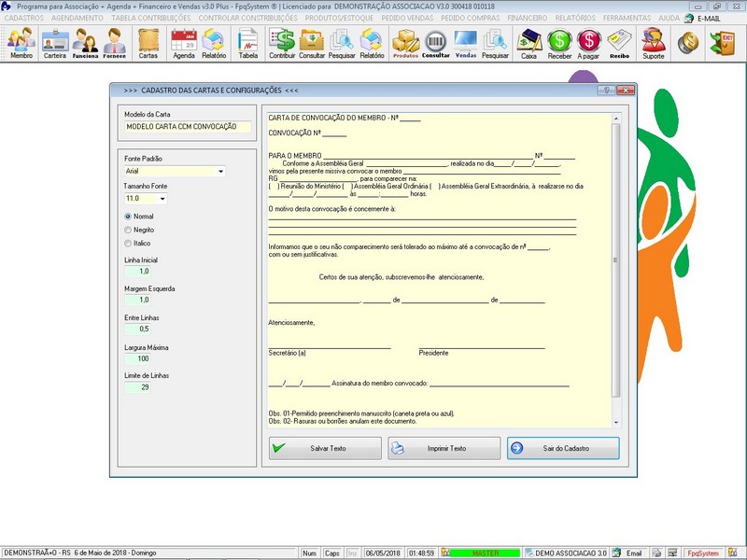Click the letter text scrollbar thumb
Viewport: 747px width, 560px height.
[615, 260]
